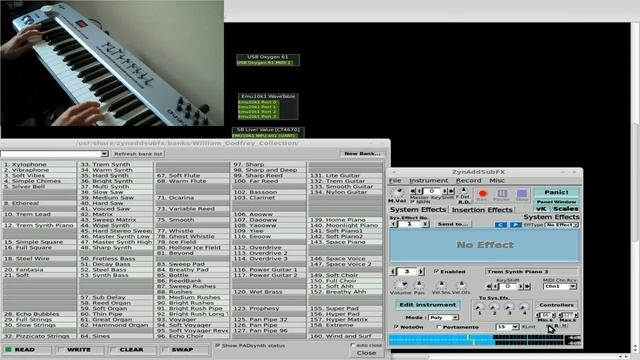This screenshot has width=640, height=360.
Task: Open the key limit 15 dropdown
Action: tap(507, 327)
